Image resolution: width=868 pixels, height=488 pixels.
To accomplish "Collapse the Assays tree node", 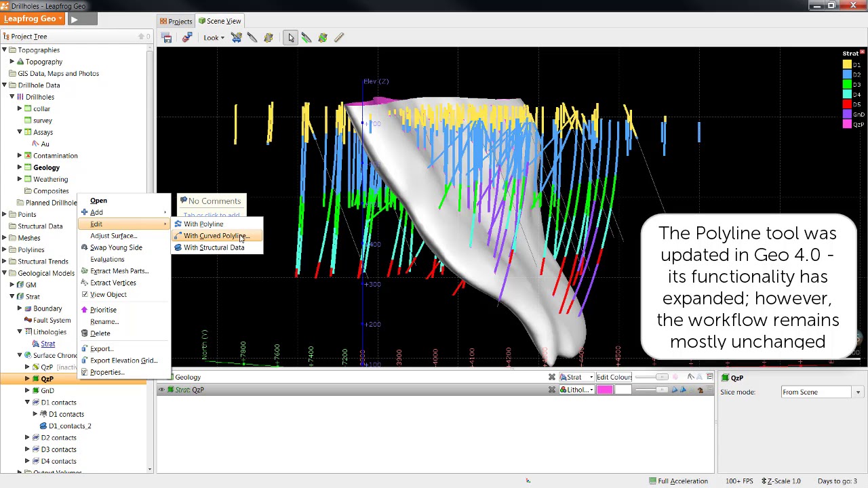I will pyautogui.click(x=20, y=132).
